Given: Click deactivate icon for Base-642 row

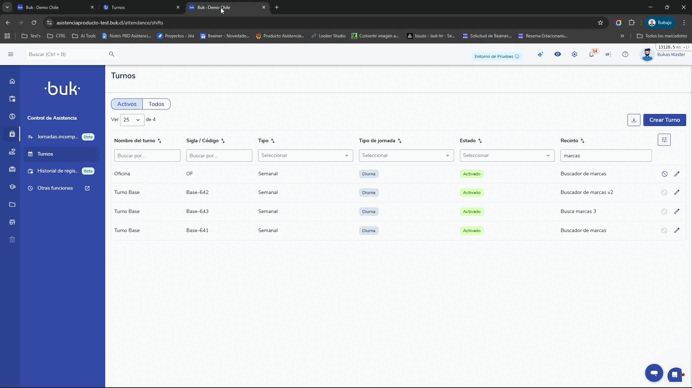Looking at the screenshot, I should [664, 192].
